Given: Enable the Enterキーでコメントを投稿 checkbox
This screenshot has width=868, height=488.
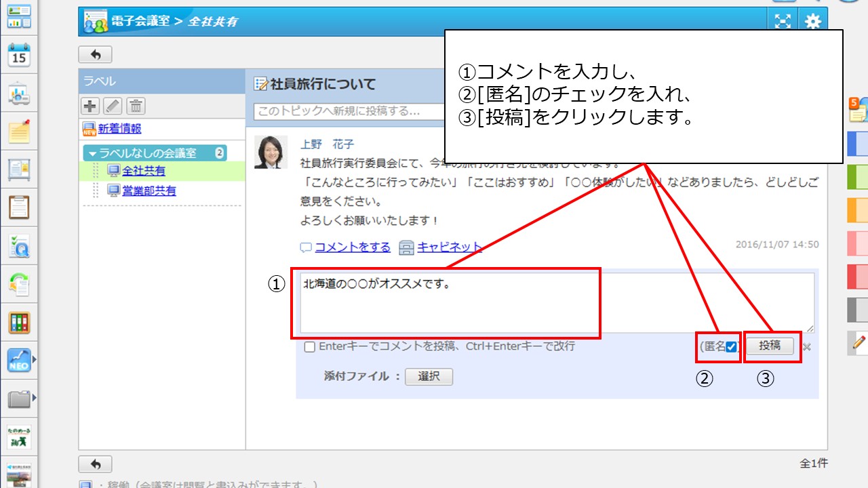Looking at the screenshot, I should pos(310,347).
